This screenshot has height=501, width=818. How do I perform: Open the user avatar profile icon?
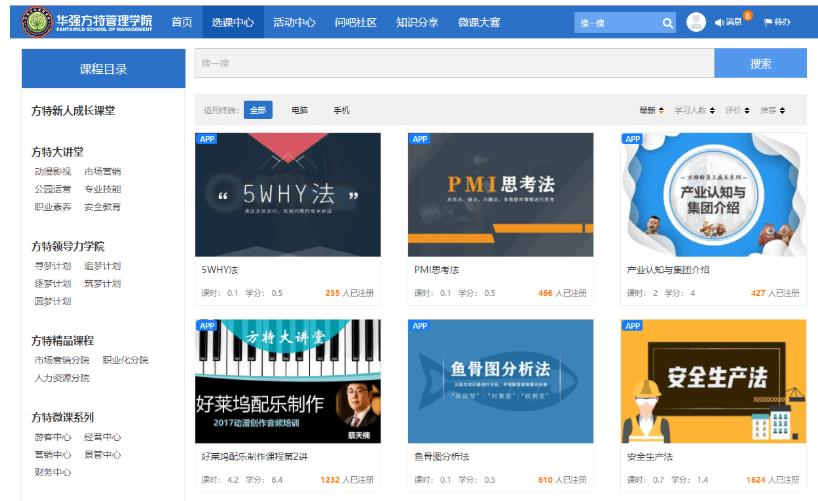[x=696, y=22]
